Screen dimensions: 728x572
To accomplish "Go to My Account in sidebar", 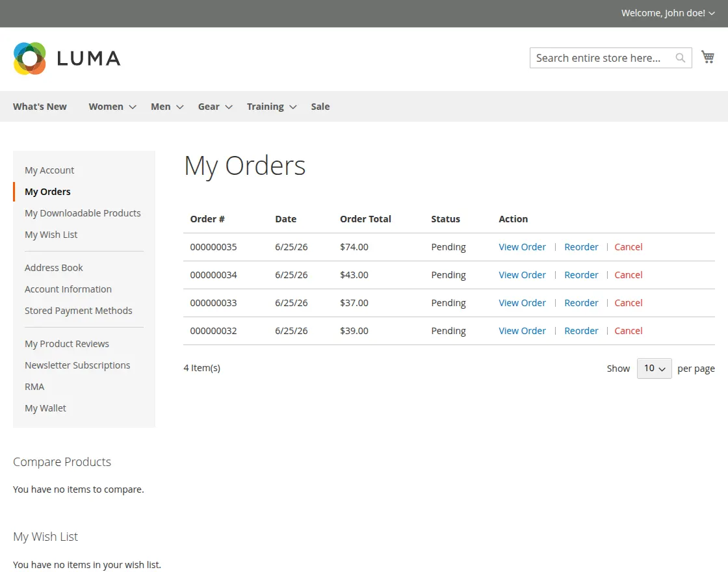I will (49, 170).
